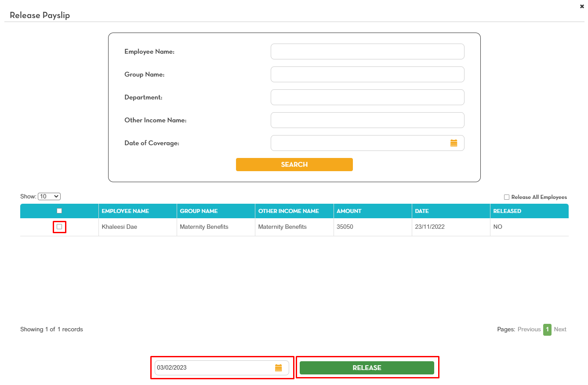Screen dimensions: 588x385
Task: Open the Show entries dropdown
Action: [49, 197]
